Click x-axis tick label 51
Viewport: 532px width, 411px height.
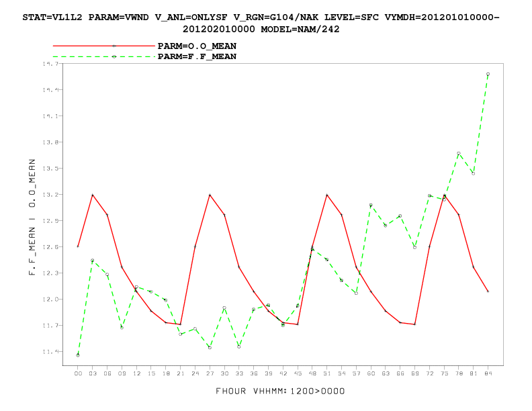[327, 373]
